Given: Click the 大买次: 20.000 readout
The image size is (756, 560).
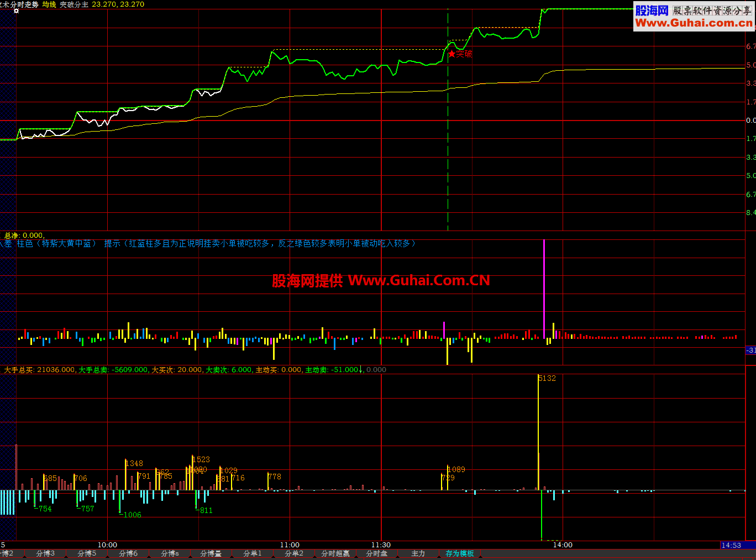Looking at the screenshot, I should [177, 370].
